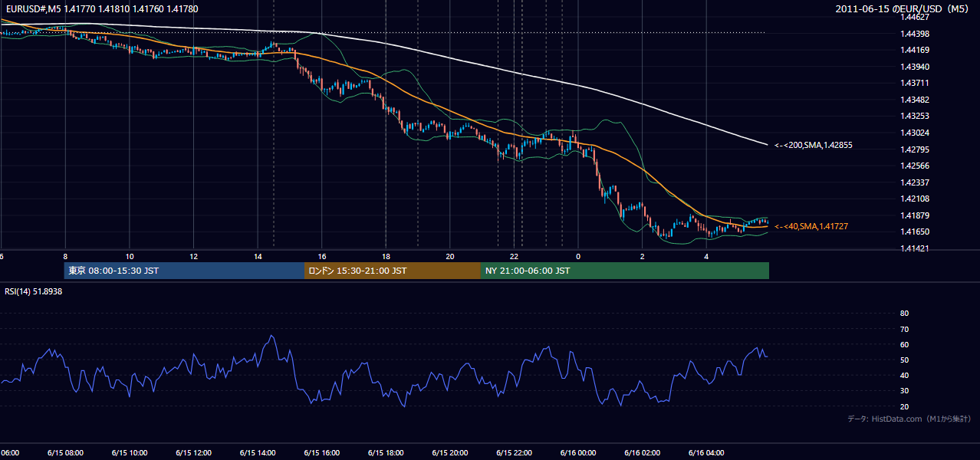The height and width of the screenshot is (460, 980).
Task: Click price level 1.43253 on the axis
Action: tap(914, 117)
